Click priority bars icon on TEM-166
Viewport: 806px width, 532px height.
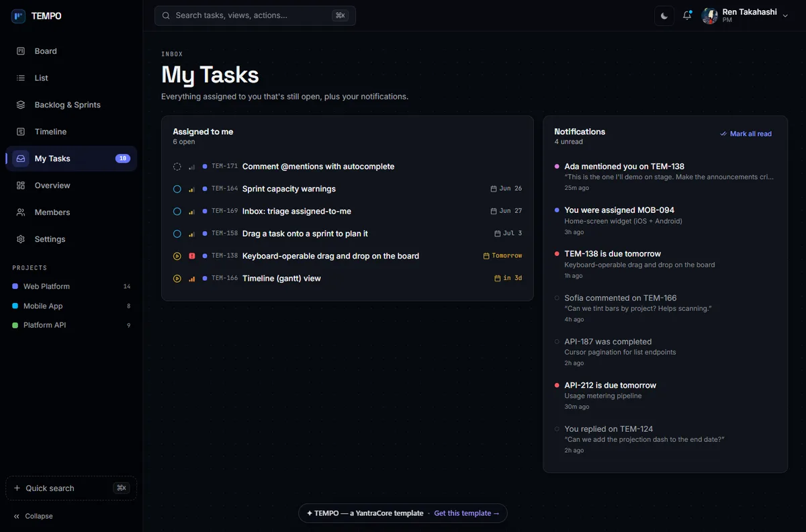(x=192, y=278)
